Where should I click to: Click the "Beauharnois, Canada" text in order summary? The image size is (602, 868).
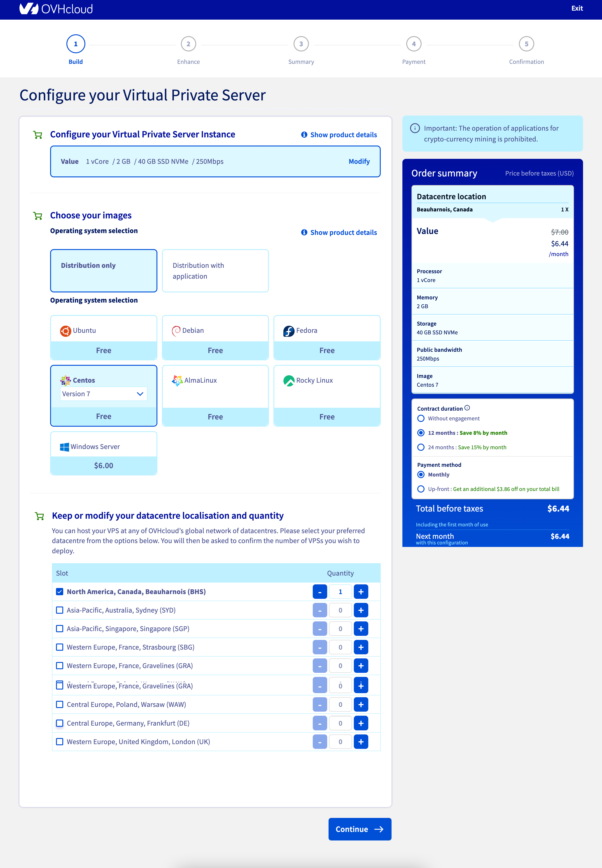[x=444, y=210]
